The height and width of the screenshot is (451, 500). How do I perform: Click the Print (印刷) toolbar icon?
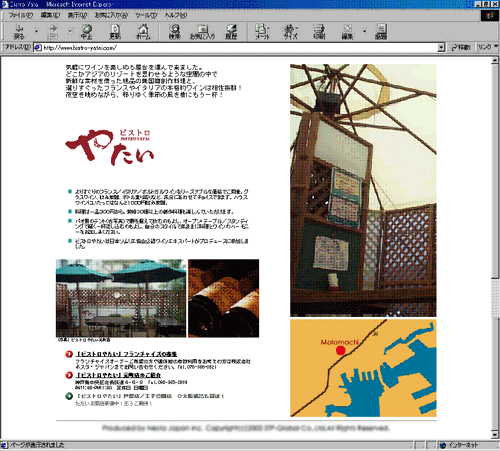319,32
